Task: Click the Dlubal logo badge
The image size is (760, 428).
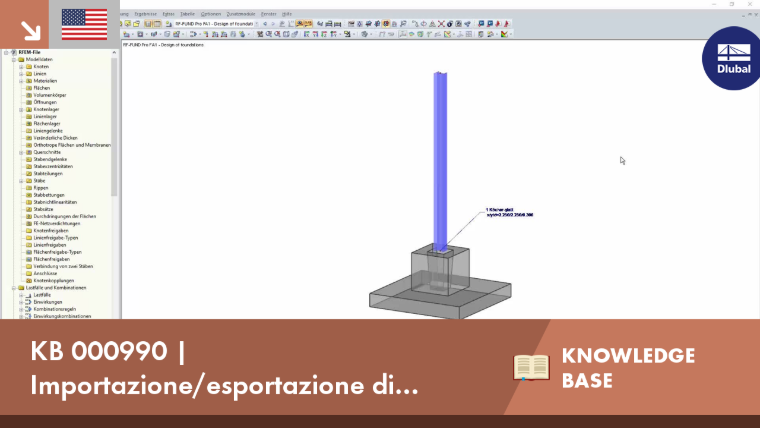Action: pyautogui.click(x=731, y=58)
